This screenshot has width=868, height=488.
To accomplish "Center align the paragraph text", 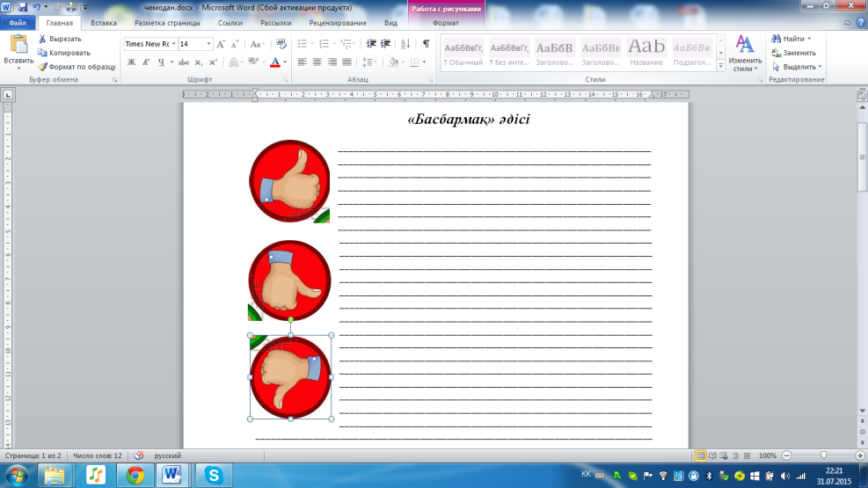I will click(x=317, y=62).
